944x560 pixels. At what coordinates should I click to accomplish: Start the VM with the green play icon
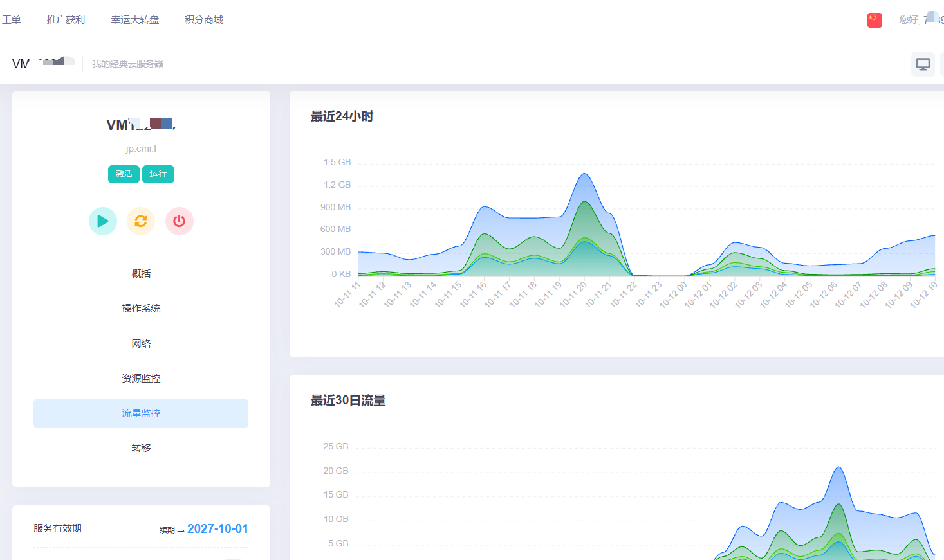103,221
